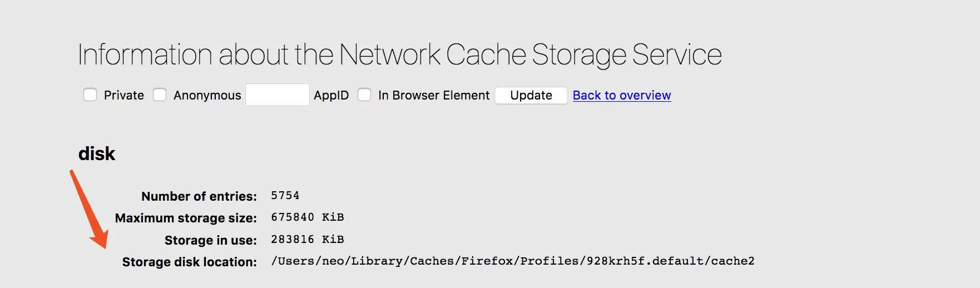Screen dimensions: 980x288
Task: Click the Storage in use label
Action: pos(210,240)
